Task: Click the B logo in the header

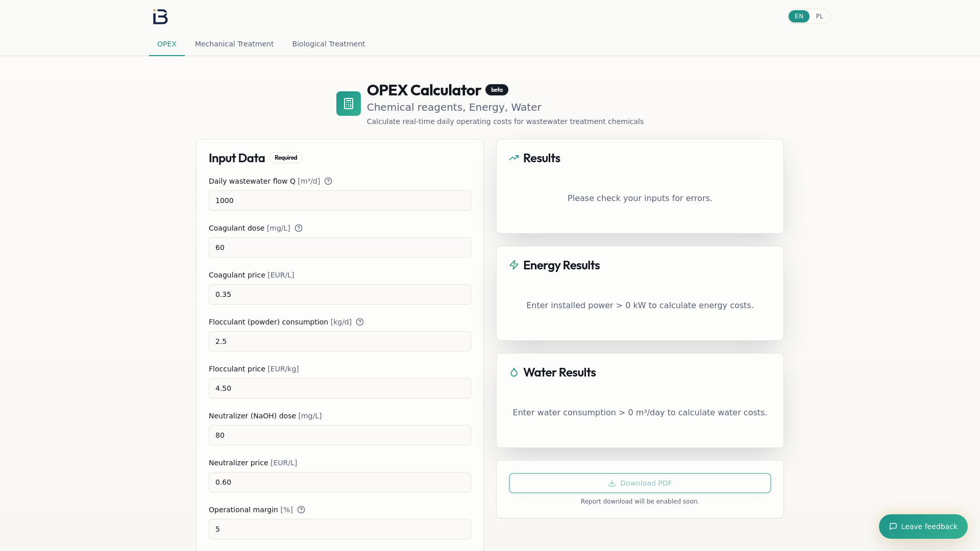Action: [160, 16]
